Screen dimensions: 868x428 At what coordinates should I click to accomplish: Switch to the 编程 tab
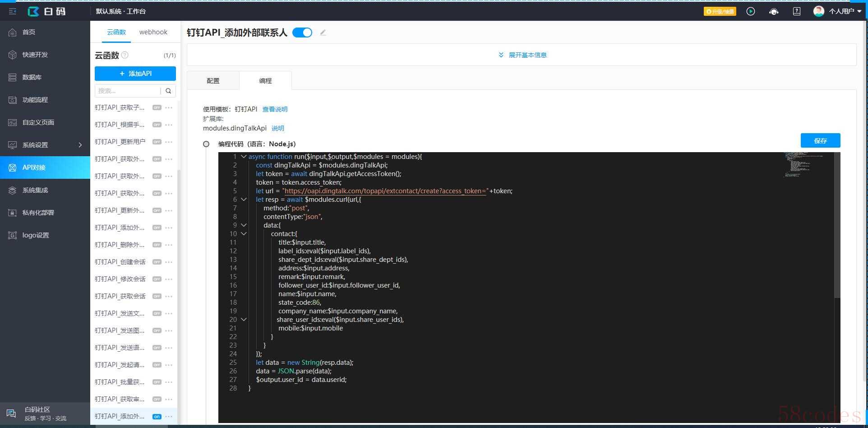click(x=265, y=81)
